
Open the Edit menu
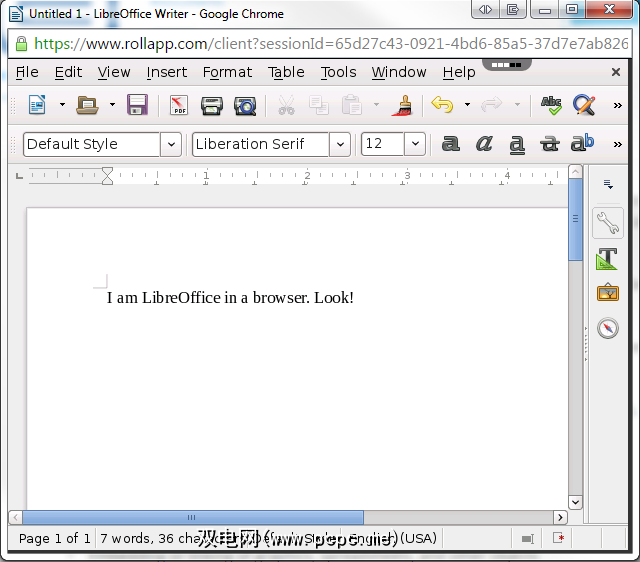[68, 72]
